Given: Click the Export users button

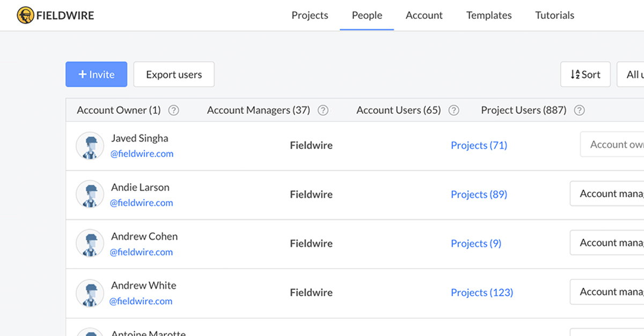Looking at the screenshot, I should [174, 74].
